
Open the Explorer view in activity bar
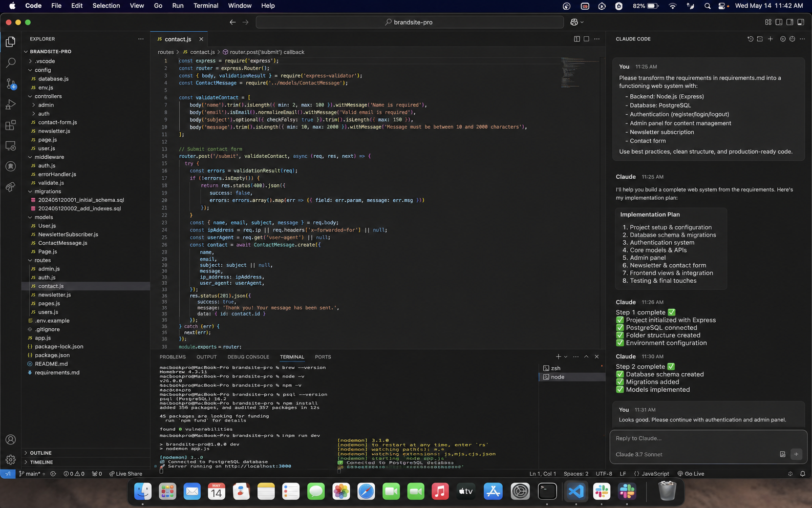[11, 42]
